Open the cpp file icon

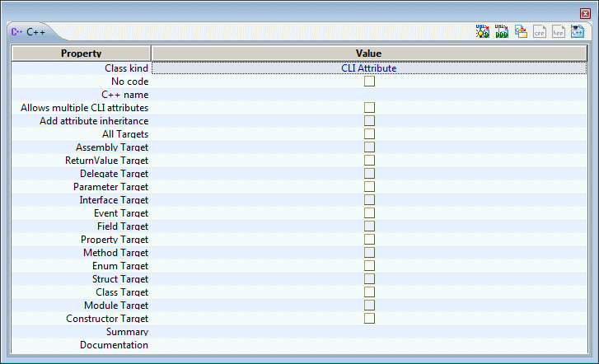540,31
